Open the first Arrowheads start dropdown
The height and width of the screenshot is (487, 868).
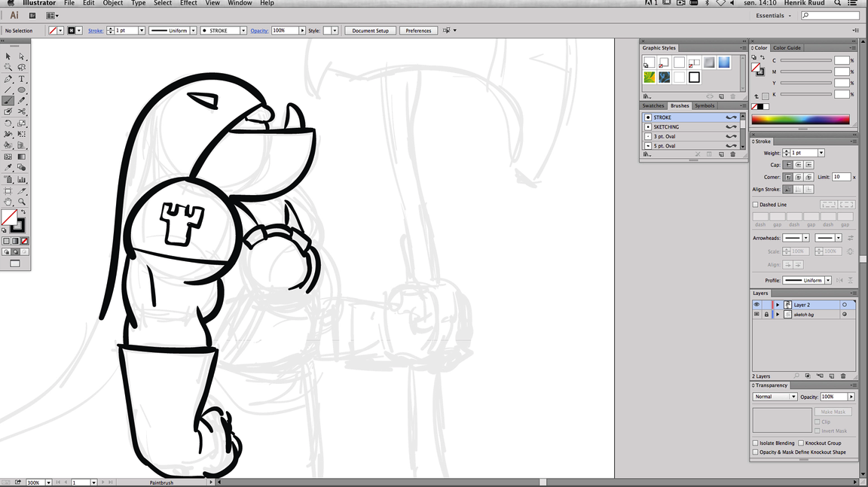point(806,239)
